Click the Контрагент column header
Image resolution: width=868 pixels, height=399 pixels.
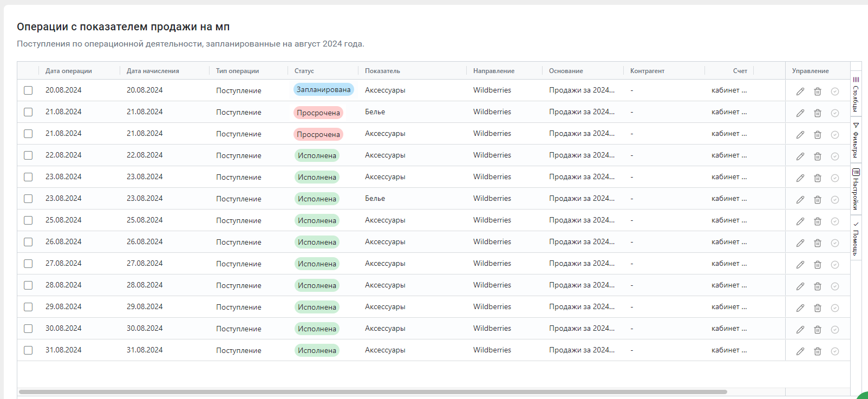(x=647, y=71)
